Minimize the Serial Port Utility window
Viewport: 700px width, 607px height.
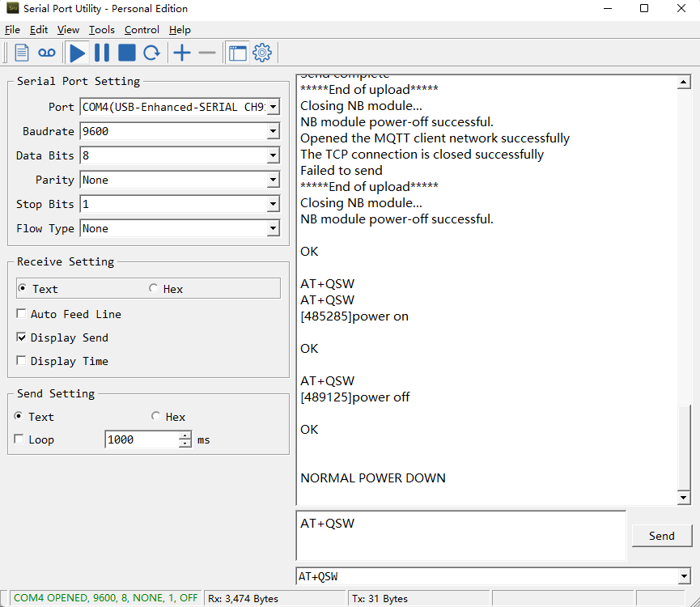pos(608,8)
